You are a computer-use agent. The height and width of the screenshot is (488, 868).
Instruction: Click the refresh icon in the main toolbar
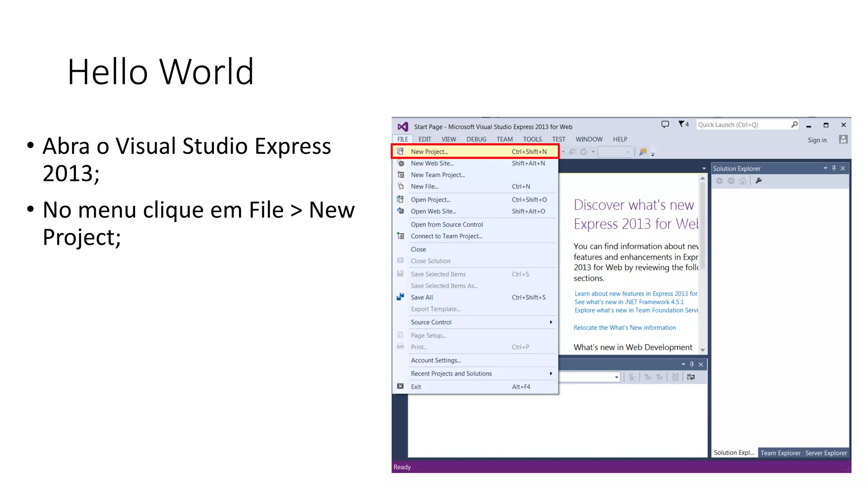tap(584, 152)
